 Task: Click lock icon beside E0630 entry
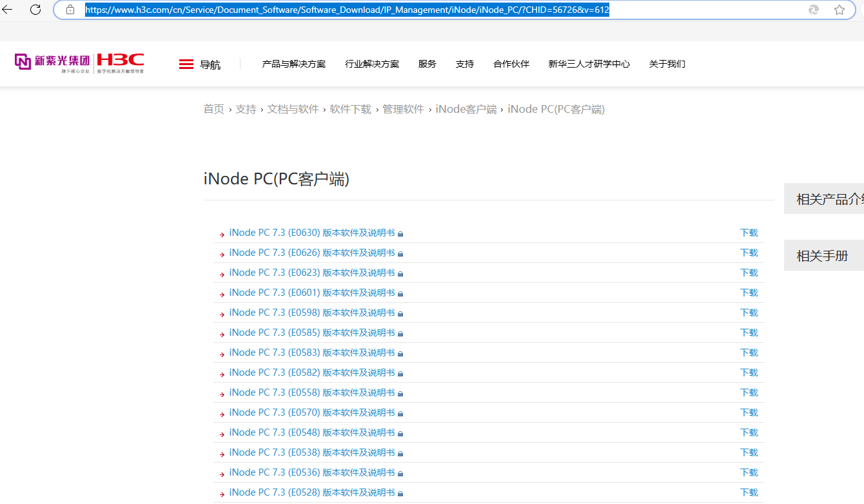(x=400, y=234)
